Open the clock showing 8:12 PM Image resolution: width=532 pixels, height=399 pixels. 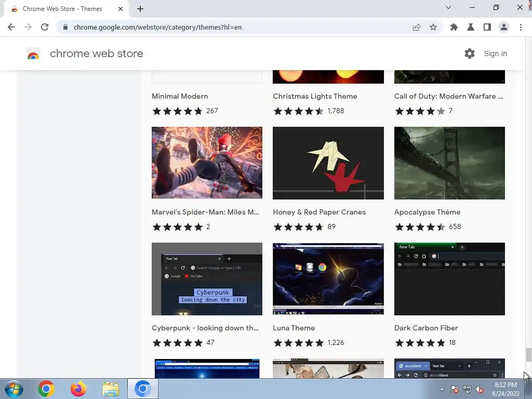coord(506,389)
